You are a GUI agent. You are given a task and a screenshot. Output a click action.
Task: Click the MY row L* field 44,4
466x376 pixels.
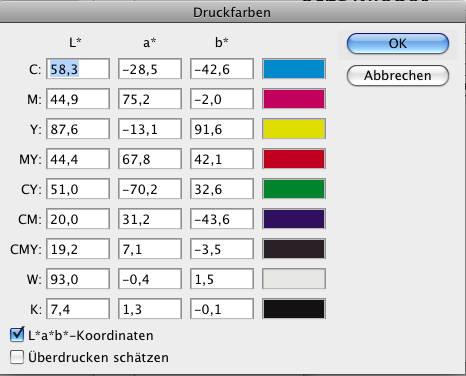click(78, 159)
